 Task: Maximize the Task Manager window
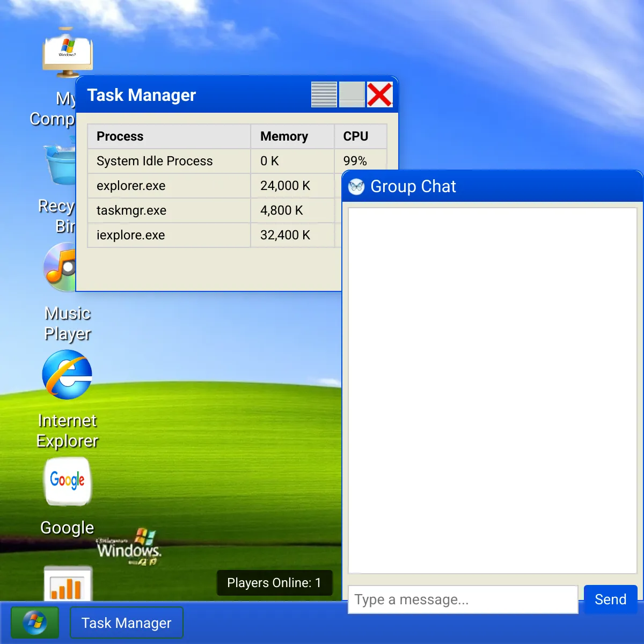click(352, 94)
